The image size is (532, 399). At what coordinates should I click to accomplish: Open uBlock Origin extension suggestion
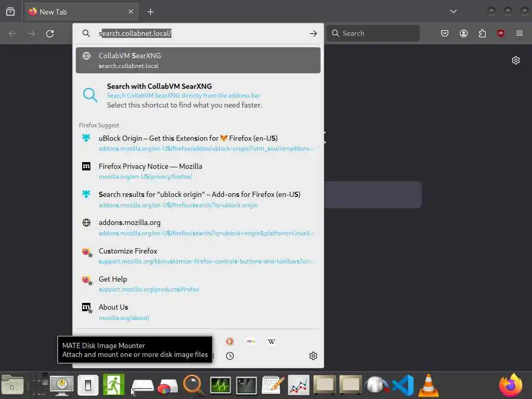(198, 143)
